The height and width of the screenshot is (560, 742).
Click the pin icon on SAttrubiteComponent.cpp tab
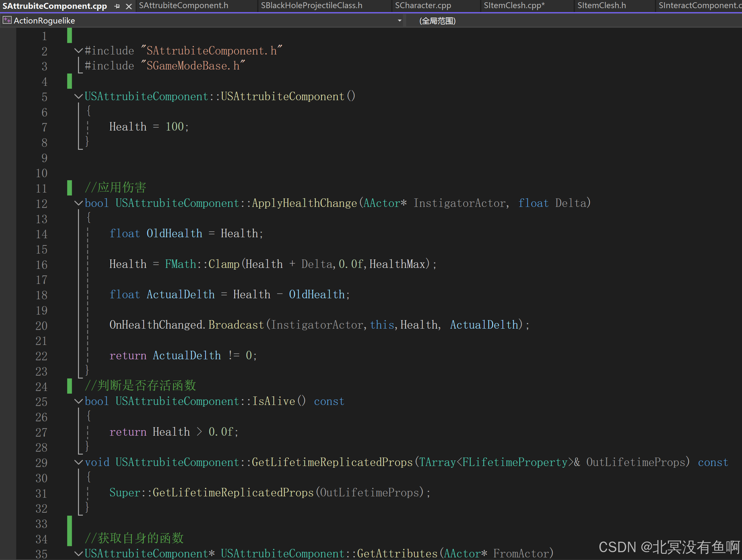pyautogui.click(x=117, y=6)
